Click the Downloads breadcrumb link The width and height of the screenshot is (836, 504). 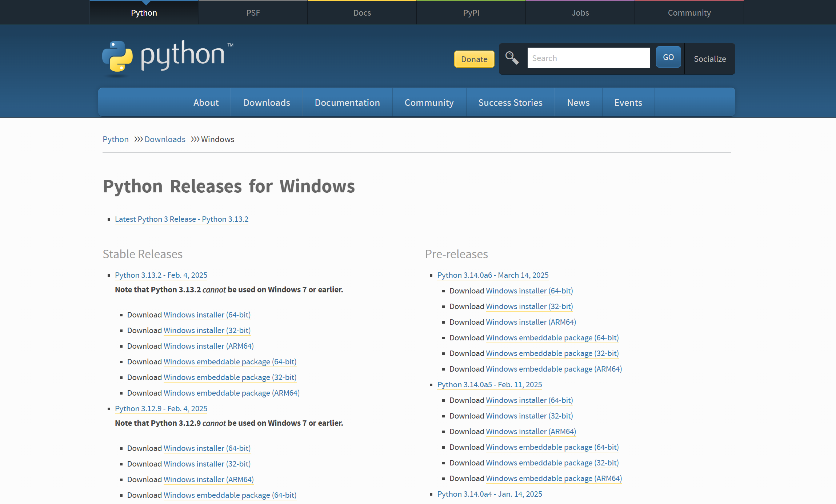point(165,139)
